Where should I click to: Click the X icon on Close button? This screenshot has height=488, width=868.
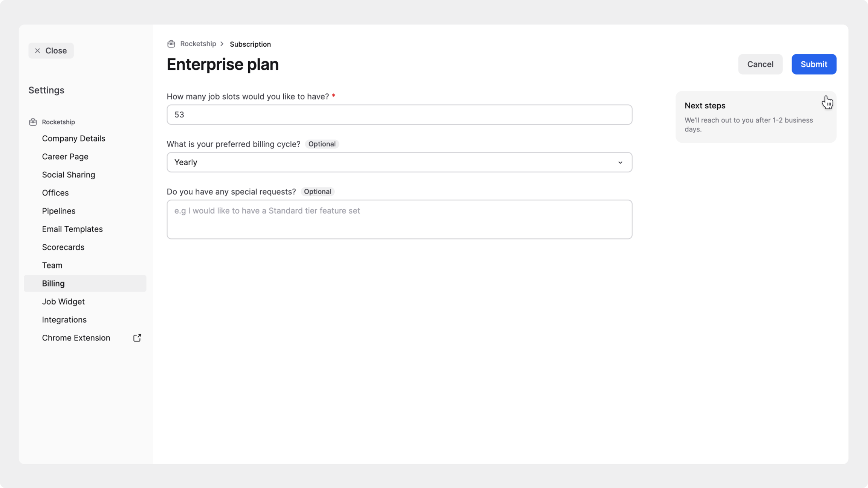(37, 51)
